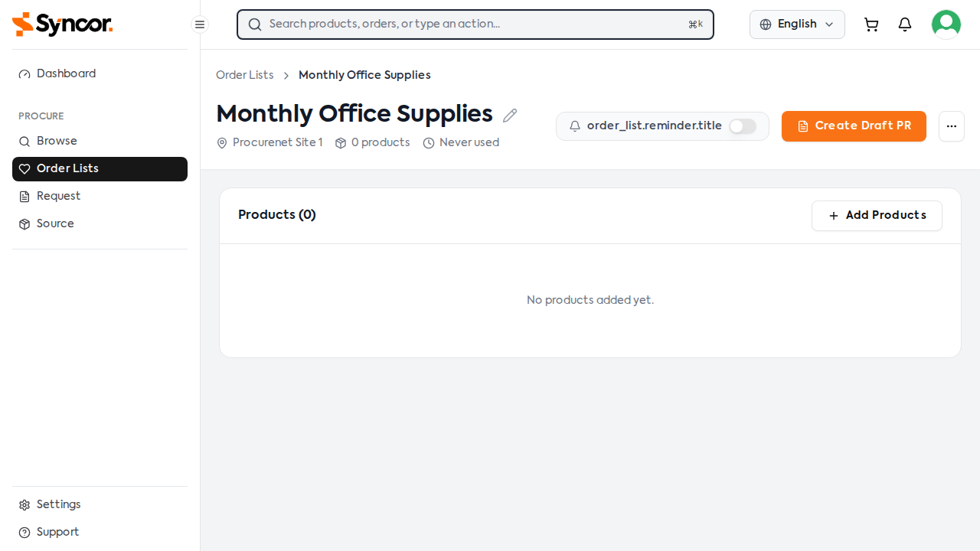This screenshot has width=980, height=551.
Task: Follow the Order Lists breadcrumb link
Action: (x=245, y=75)
